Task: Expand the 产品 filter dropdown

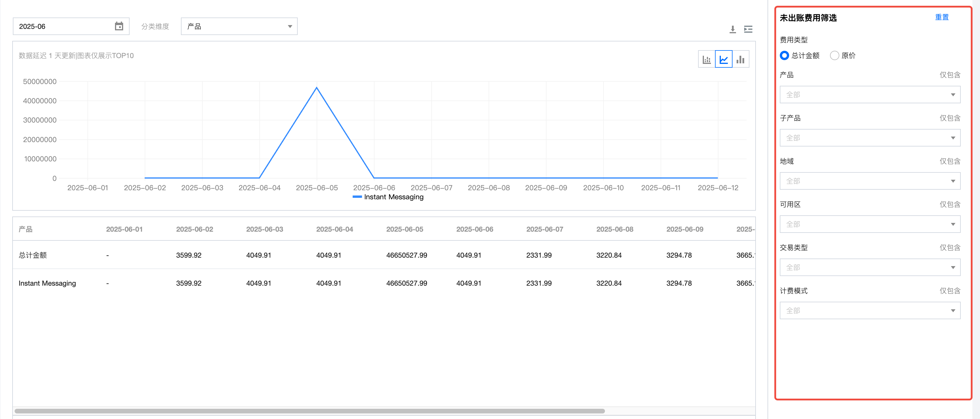Action: 870,95
